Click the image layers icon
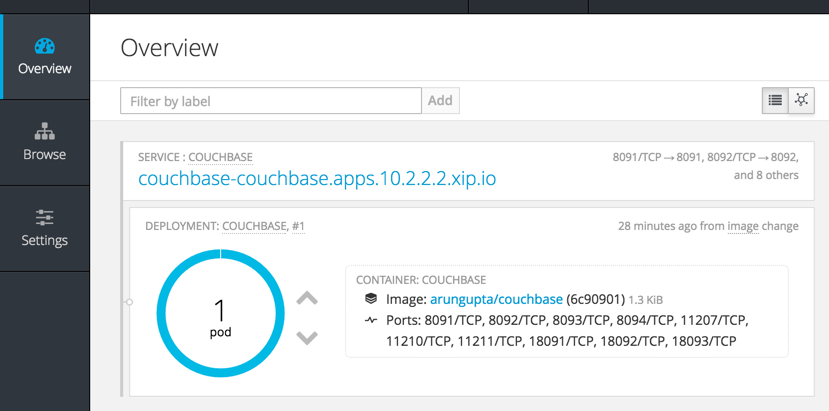Screen dimensions: 829x411 (x=371, y=299)
